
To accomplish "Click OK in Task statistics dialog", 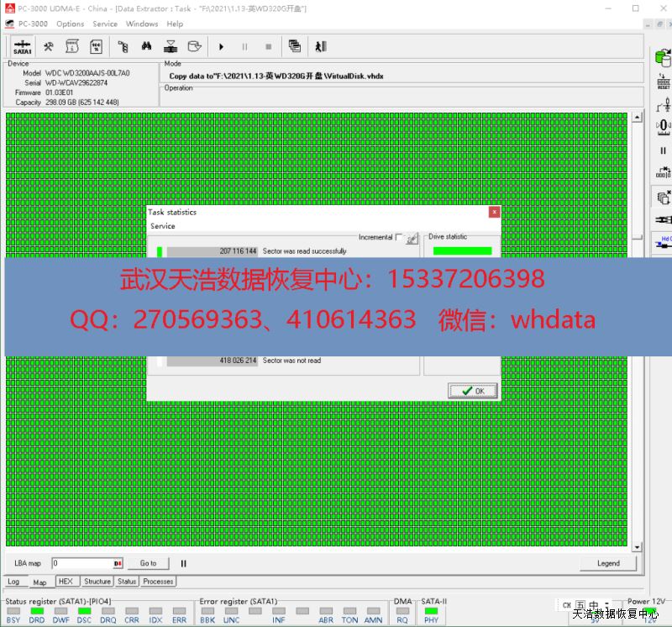I will [473, 391].
